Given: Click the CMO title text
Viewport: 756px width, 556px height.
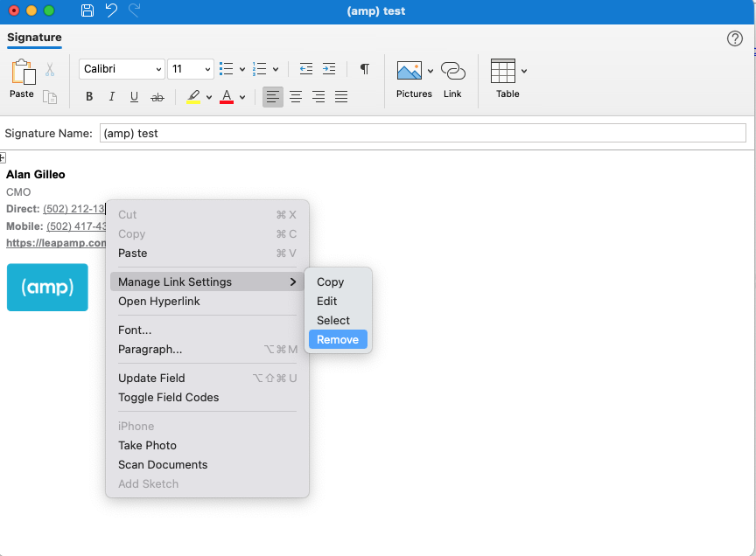Looking at the screenshot, I should (18, 191).
